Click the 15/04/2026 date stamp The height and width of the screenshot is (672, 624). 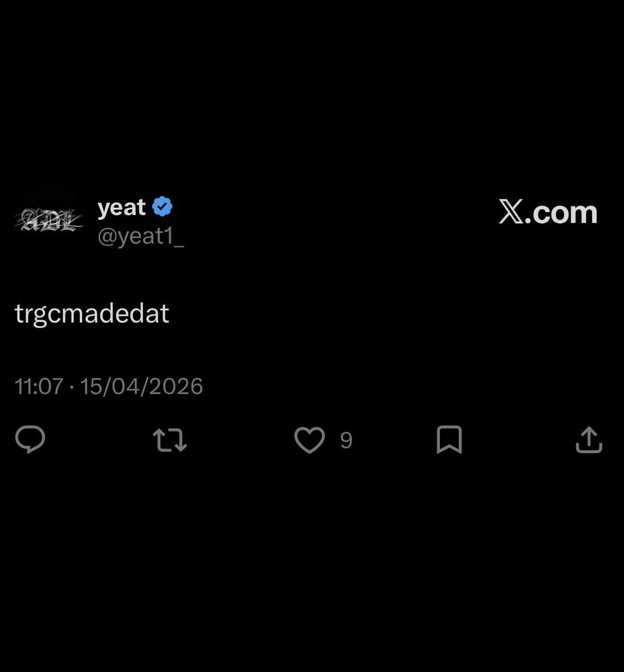142,386
